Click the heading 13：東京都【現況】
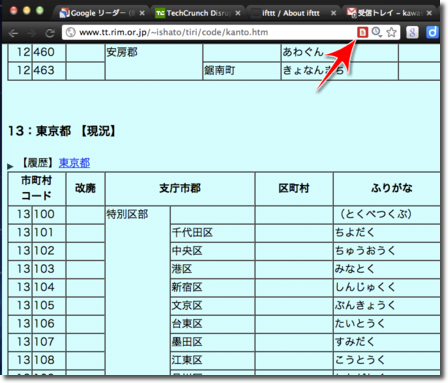Image resolution: width=448 pixels, height=383 pixels. 62,131
